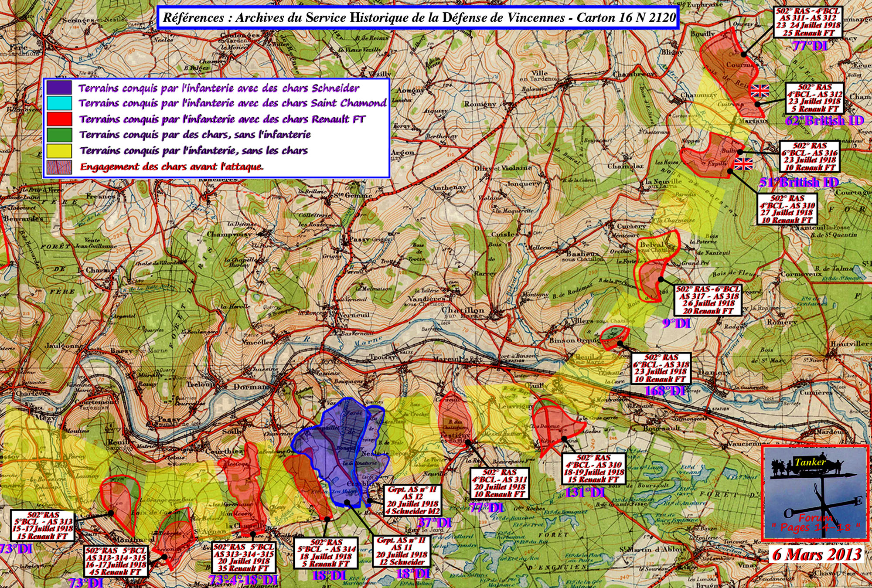Viewport: 872px width, 588px height.
Task: Click the green tanks-without-infantry legend swatch
Action: [x=59, y=135]
